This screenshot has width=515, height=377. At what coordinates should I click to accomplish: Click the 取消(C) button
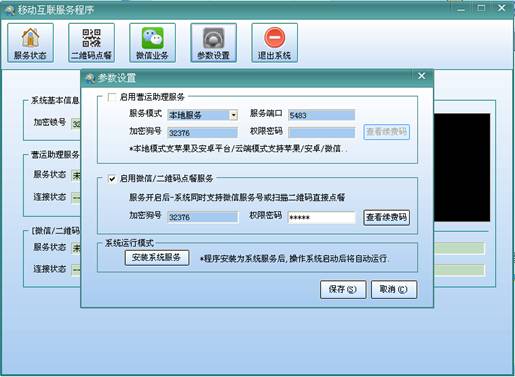click(394, 289)
